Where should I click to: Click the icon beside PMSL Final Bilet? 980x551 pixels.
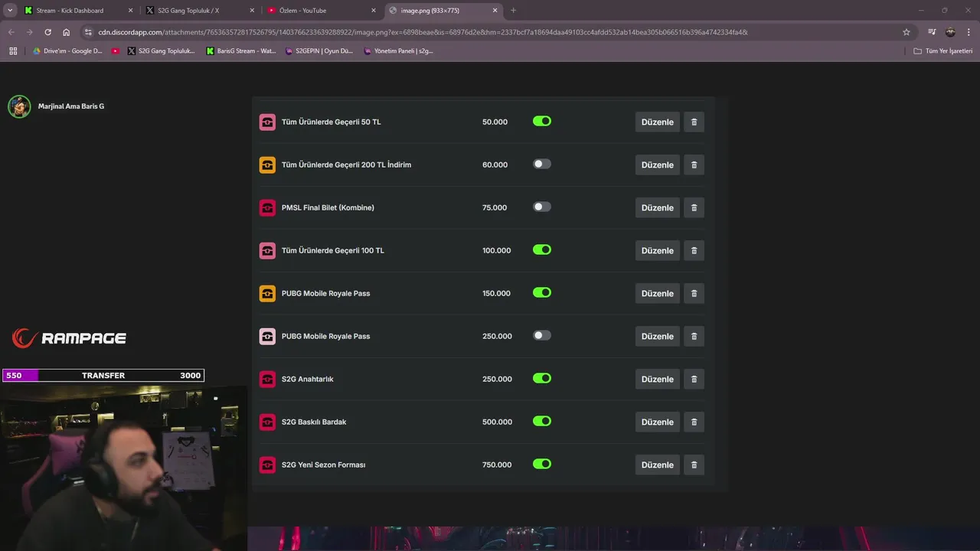[x=267, y=207]
